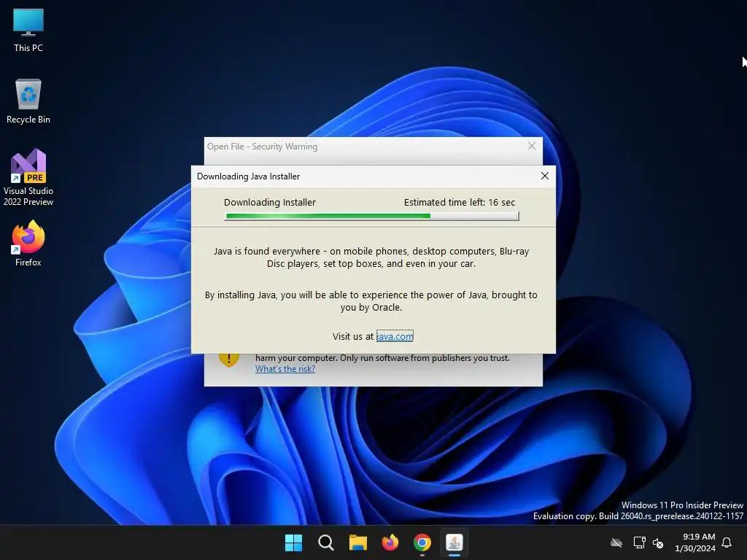Click the download progress bar

371,216
